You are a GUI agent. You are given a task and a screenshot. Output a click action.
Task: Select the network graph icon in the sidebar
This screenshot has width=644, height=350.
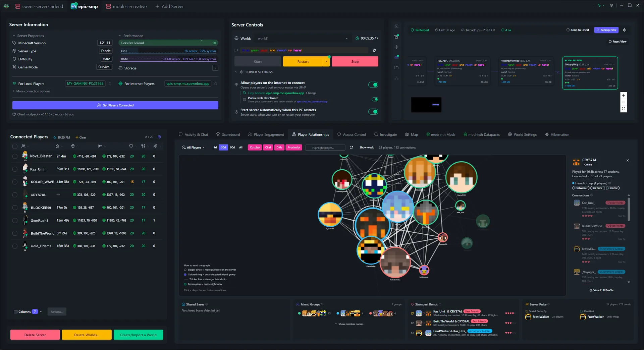pyautogui.click(x=396, y=78)
